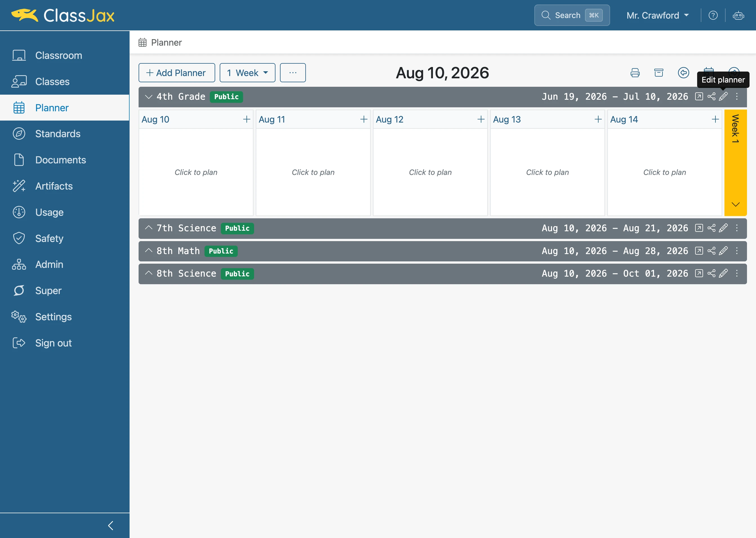Click the ClassJax logo
Viewport: 756px width, 538px height.
63,15
